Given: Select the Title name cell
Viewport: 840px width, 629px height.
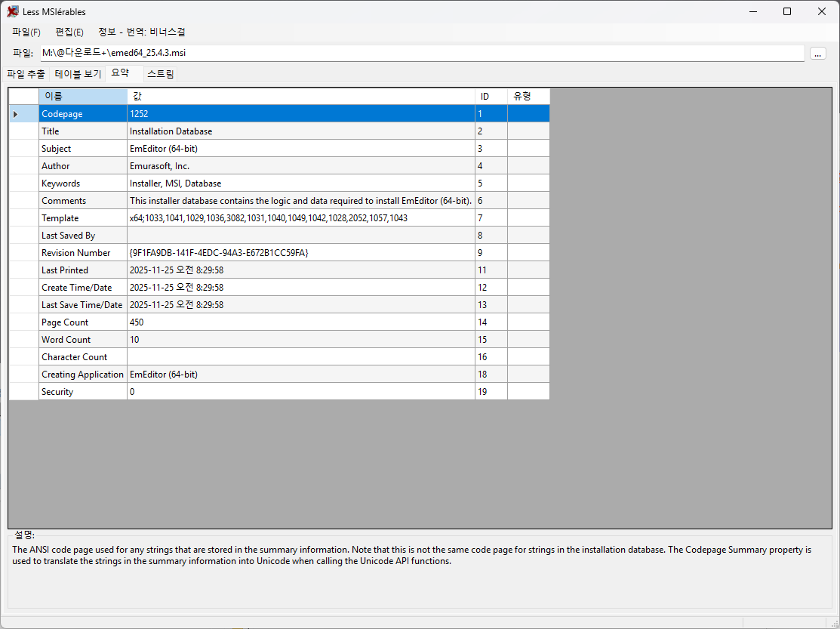Looking at the screenshot, I should pos(83,131).
